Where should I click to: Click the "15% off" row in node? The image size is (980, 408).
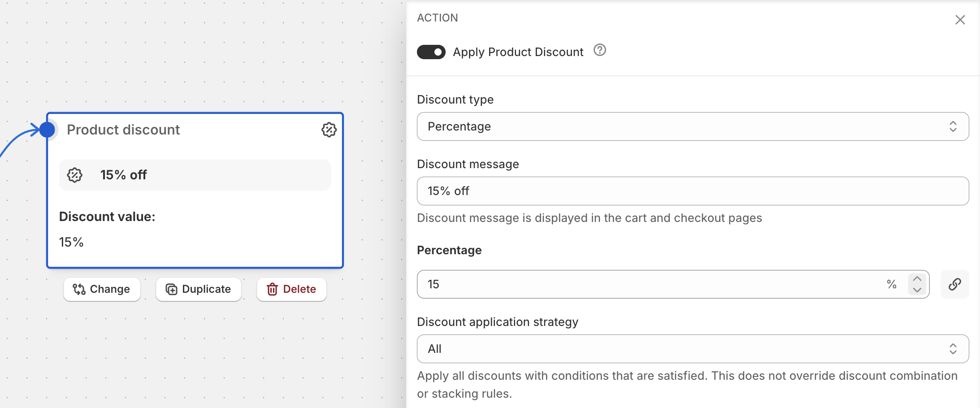pyautogui.click(x=195, y=175)
